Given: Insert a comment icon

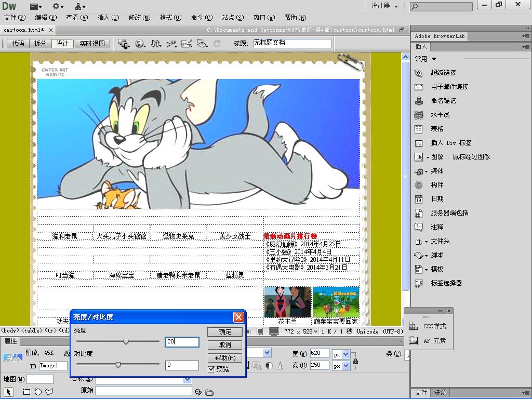Looking at the screenshot, I should coord(419,227).
